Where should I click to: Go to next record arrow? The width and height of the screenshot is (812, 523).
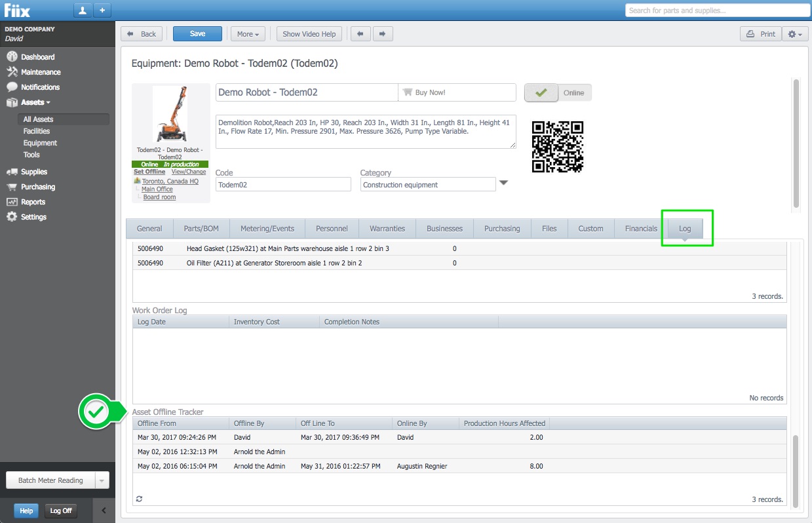(x=382, y=34)
